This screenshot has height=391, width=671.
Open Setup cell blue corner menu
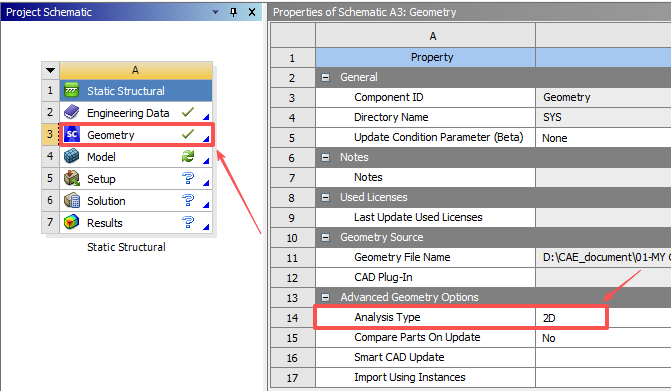tap(206, 183)
